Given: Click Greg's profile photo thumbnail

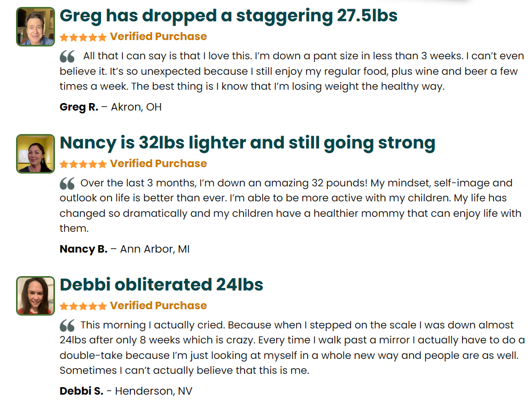Looking at the screenshot, I should click(35, 27).
